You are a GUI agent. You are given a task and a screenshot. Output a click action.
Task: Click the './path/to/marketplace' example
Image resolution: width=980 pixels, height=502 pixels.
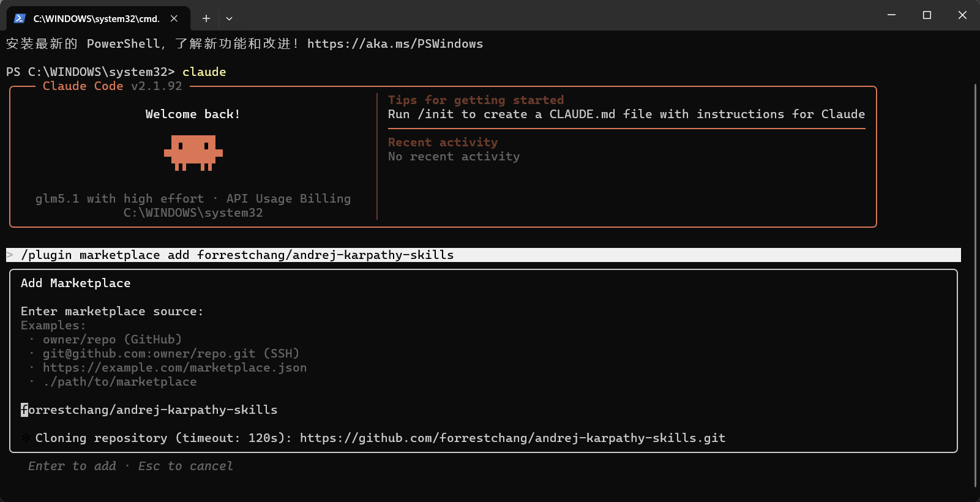[119, 381]
